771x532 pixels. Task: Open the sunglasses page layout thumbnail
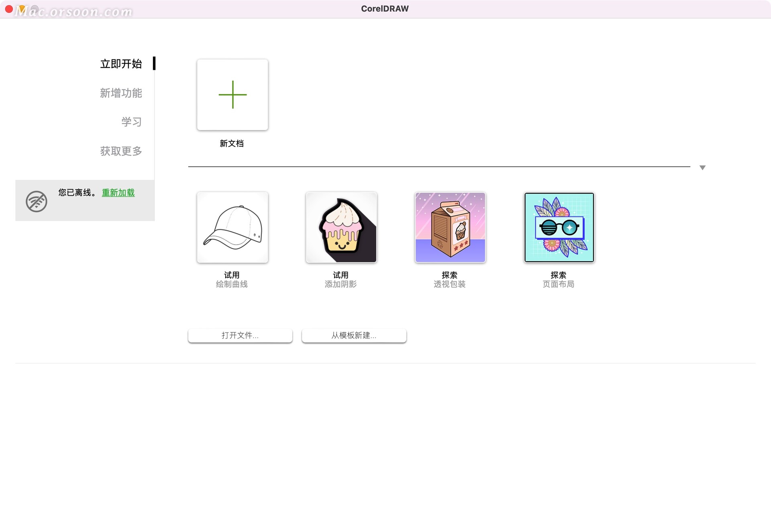(559, 227)
